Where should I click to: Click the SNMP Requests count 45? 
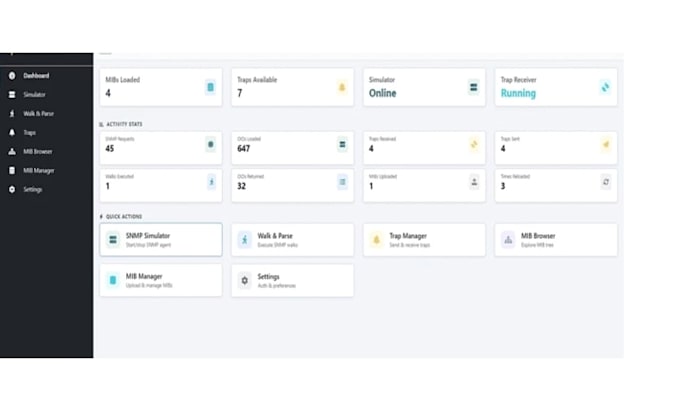click(x=110, y=149)
